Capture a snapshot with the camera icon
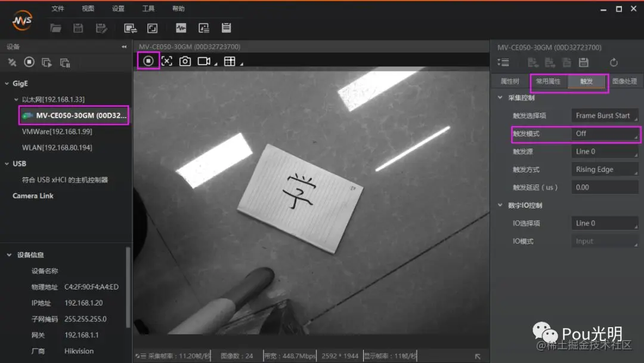Viewport: 644px width, 363px height. [185, 61]
